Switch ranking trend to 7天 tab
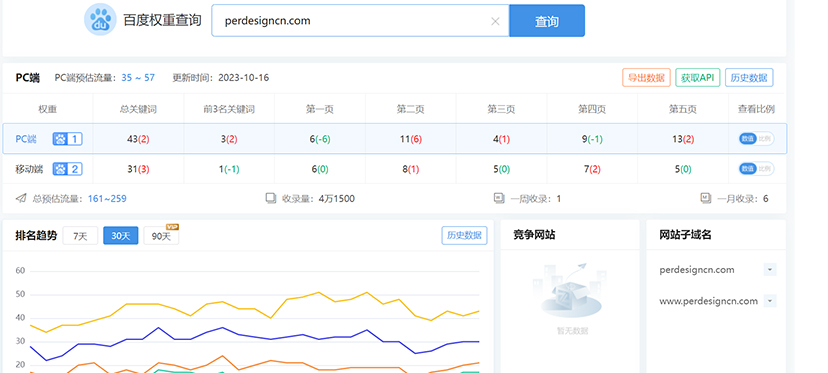Viewport: 828px width, 373px height. (80, 236)
